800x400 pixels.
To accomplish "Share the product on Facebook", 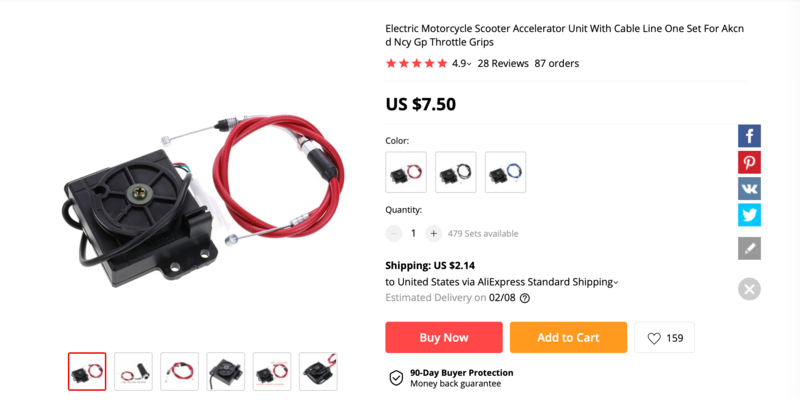I will 749,136.
